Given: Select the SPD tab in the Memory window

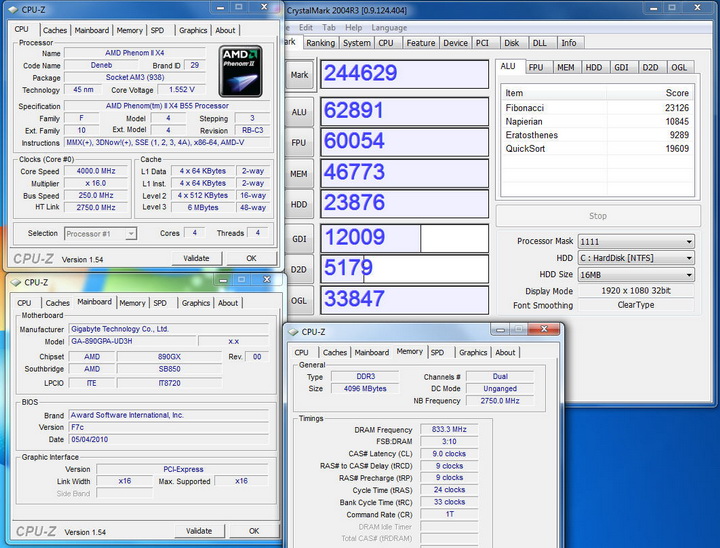Looking at the screenshot, I should pos(437,352).
